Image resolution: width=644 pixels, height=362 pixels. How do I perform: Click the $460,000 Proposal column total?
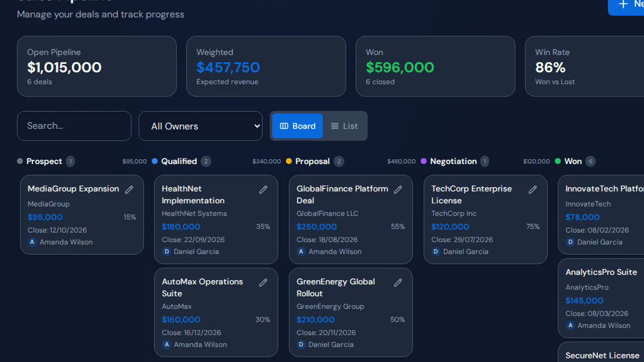click(401, 161)
